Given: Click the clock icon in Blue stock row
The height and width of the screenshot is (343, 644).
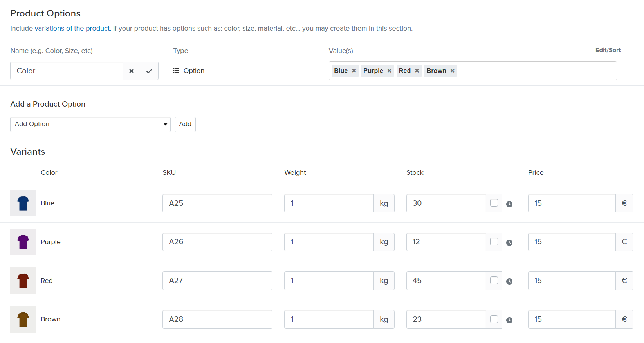Looking at the screenshot, I should coord(509,204).
